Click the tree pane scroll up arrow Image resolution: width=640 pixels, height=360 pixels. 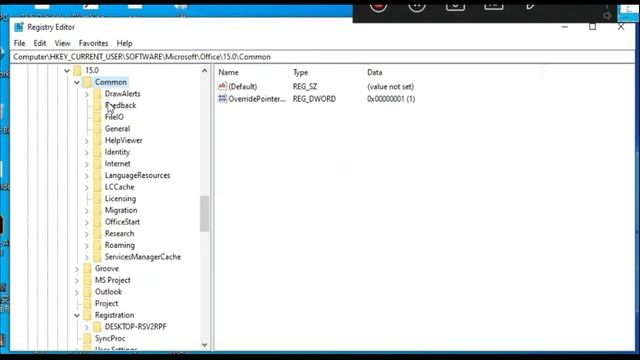(x=204, y=71)
